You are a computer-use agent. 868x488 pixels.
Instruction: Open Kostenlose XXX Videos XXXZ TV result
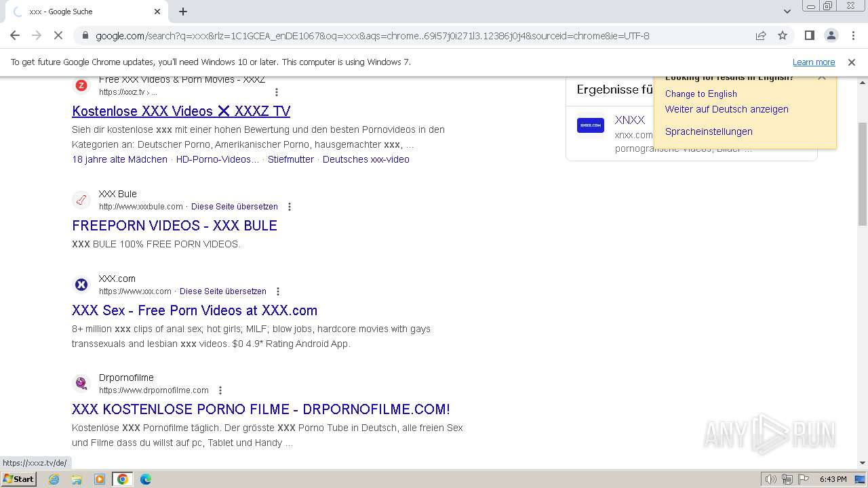(181, 111)
